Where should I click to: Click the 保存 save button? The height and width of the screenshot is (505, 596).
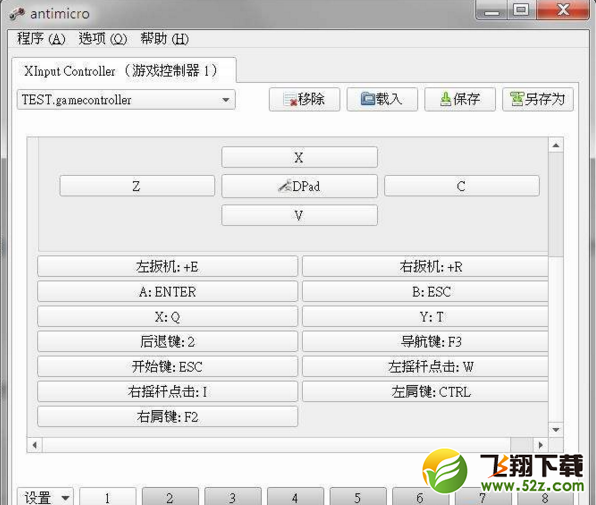(460, 100)
